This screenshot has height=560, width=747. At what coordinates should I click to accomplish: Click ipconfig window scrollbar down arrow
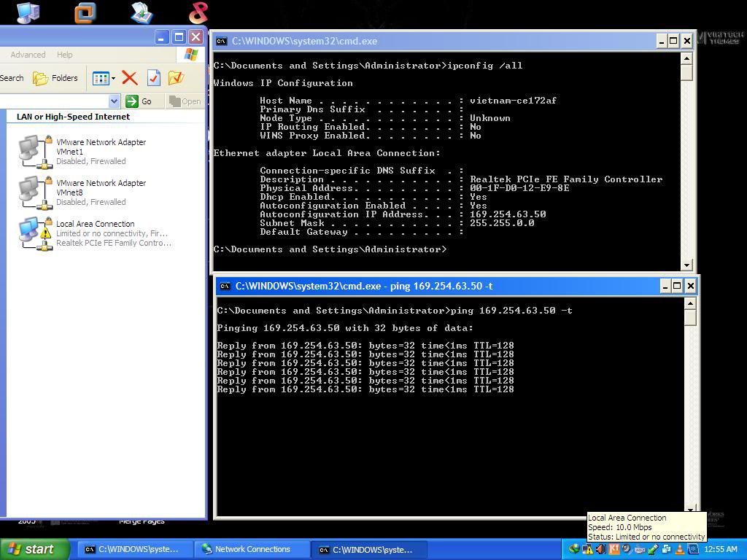[x=686, y=265]
